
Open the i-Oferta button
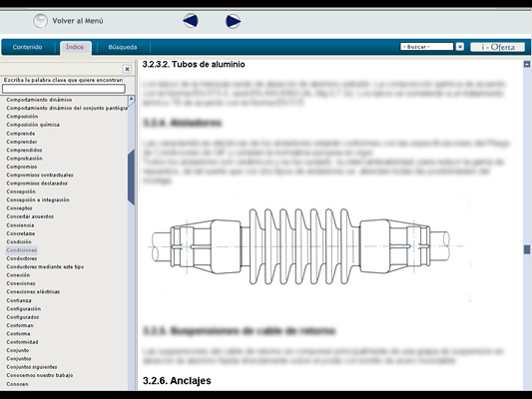[x=497, y=47]
